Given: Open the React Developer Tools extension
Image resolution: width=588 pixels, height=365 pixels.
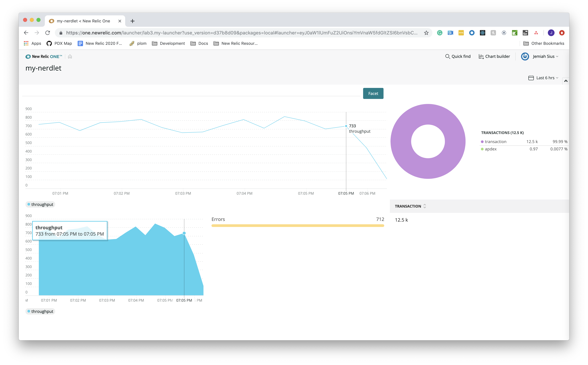Looking at the screenshot, I should (x=482, y=33).
